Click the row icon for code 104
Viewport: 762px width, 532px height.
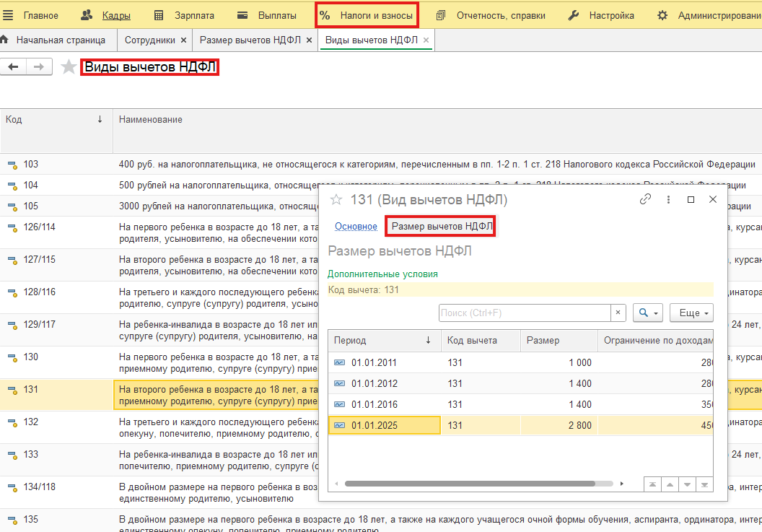pyautogui.click(x=12, y=186)
